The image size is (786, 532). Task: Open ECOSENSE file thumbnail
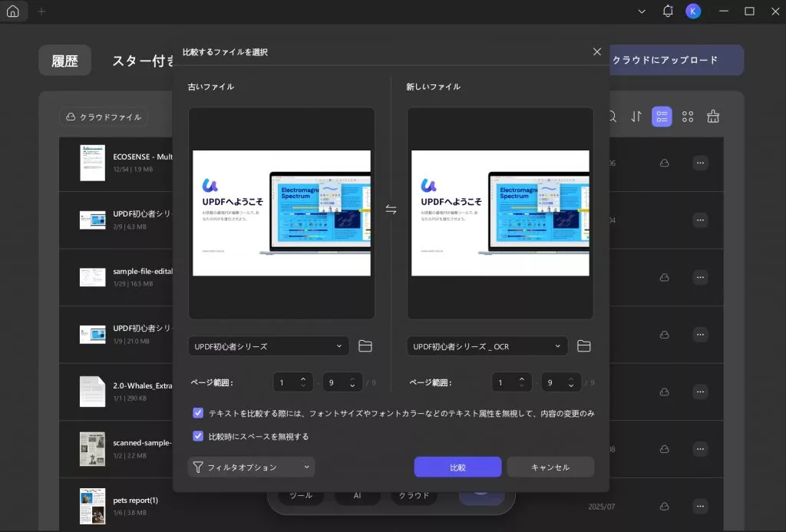tap(92, 163)
